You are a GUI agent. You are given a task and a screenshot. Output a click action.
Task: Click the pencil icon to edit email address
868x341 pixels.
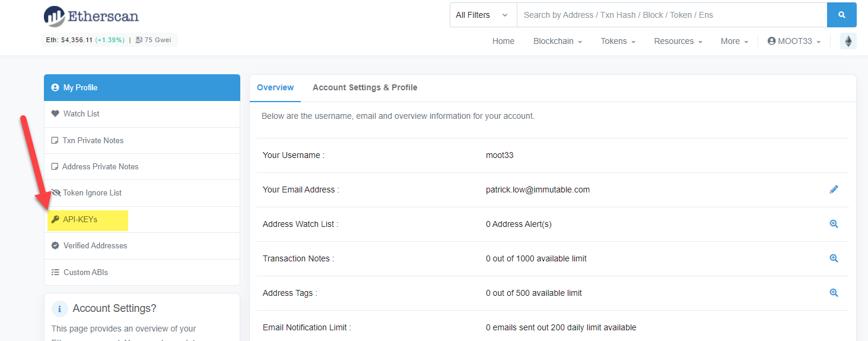coord(834,190)
